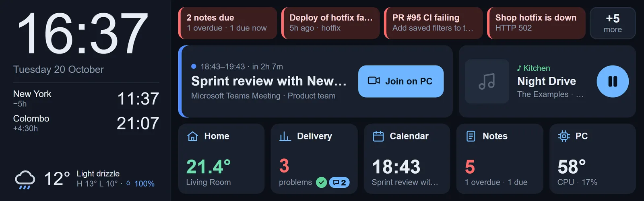Screen dimensions: 644x201
Task: Click Sprint review wit… in Calendar tile
Action: click(405, 182)
